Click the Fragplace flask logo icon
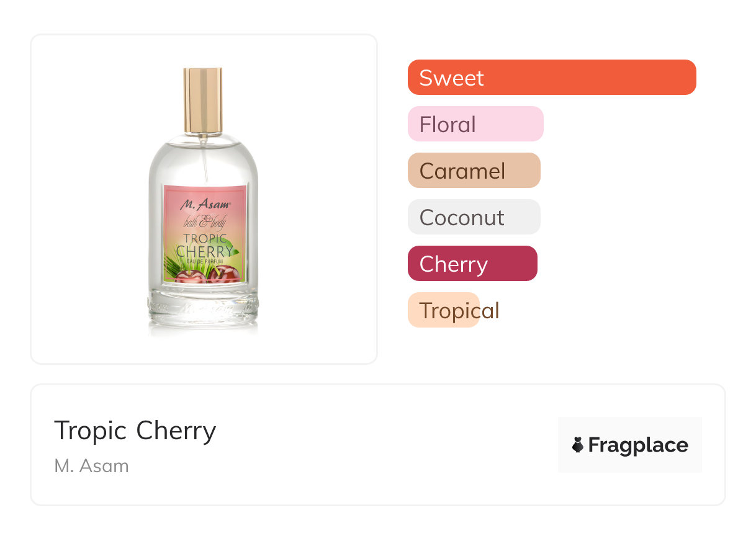This screenshot has width=756, height=536. tap(578, 445)
